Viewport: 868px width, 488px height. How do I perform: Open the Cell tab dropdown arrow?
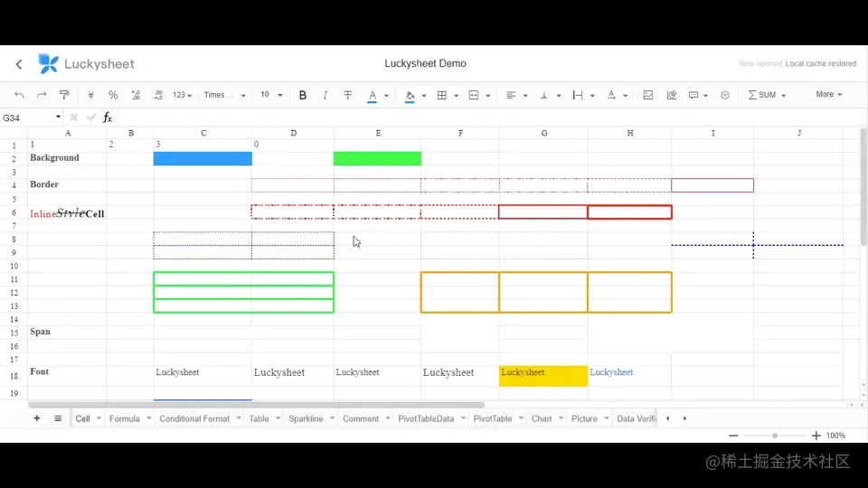click(x=99, y=418)
